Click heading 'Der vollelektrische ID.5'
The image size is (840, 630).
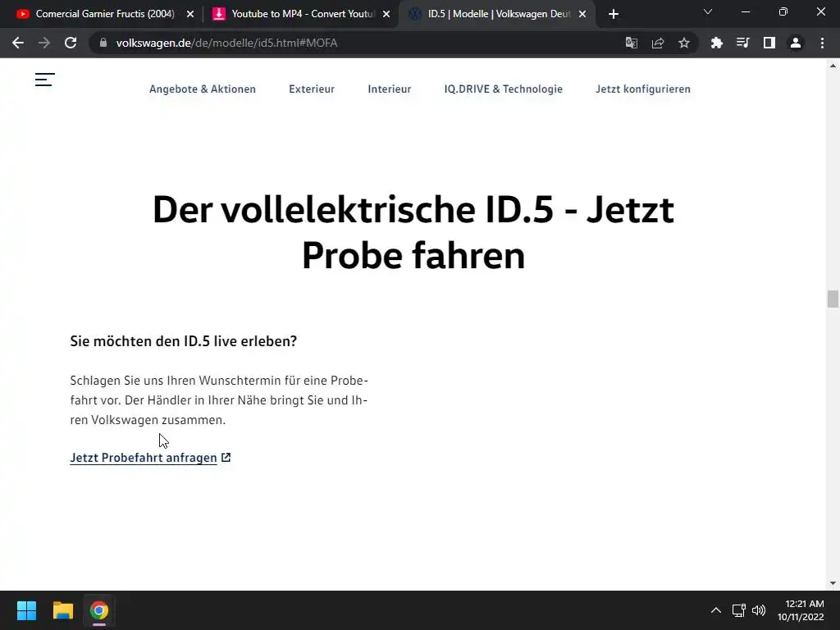[413, 232]
